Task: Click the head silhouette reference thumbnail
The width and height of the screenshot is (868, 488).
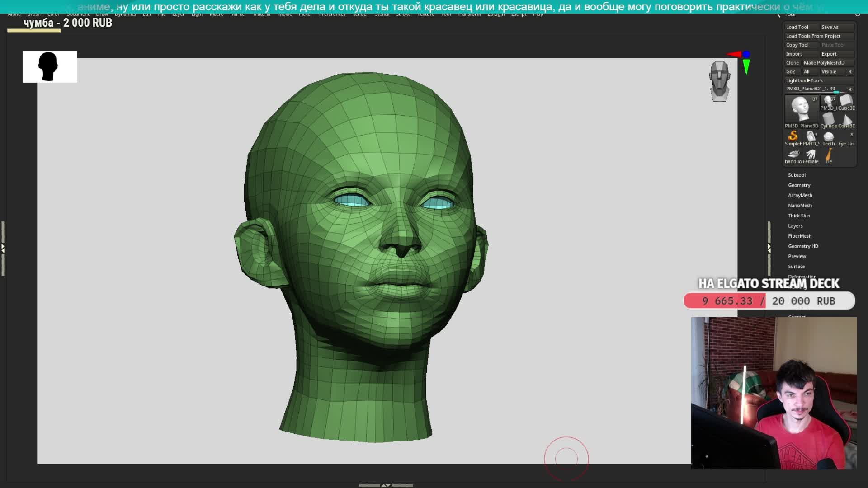Action: coord(50,66)
